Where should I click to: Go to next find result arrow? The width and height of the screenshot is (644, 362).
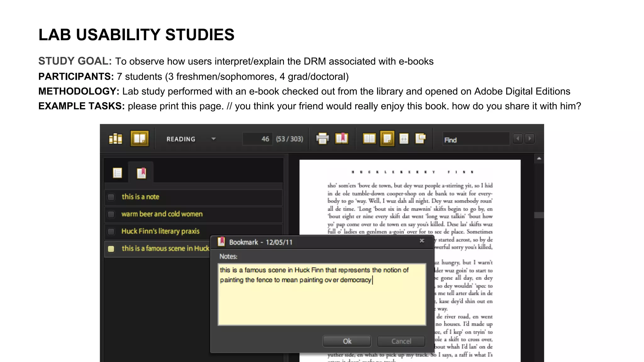530,139
